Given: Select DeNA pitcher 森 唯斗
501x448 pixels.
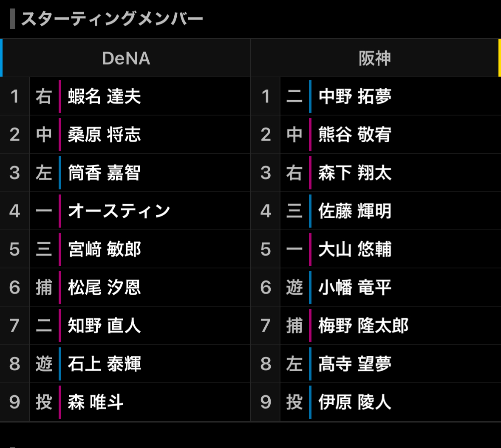Looking at the screenshot, I should 96,402.
